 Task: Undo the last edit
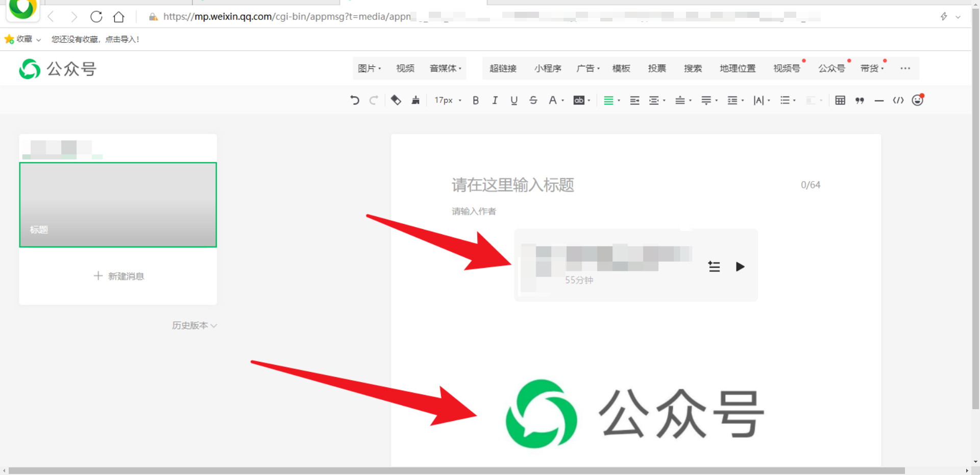[x=355, y=101]
